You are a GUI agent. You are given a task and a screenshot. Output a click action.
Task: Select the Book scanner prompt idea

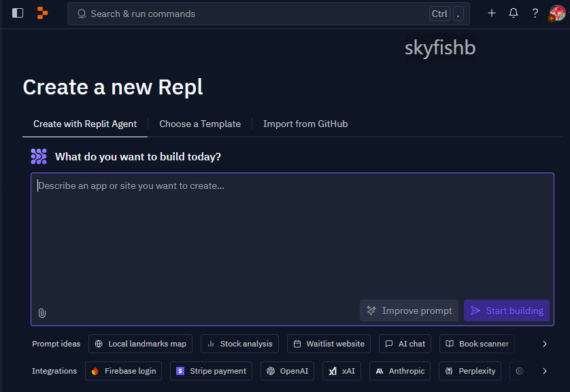pyautogui.click(x=477, y=344)
